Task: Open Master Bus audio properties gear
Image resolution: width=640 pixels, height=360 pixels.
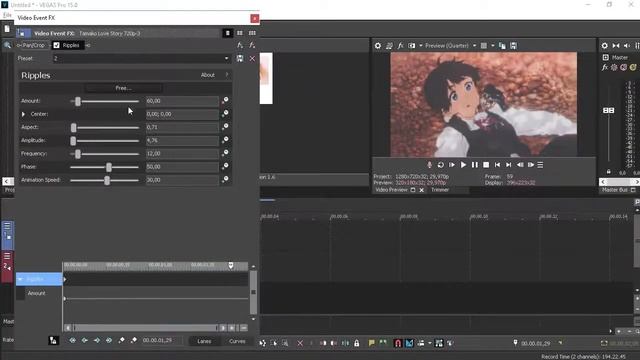Action: point(604,46)
